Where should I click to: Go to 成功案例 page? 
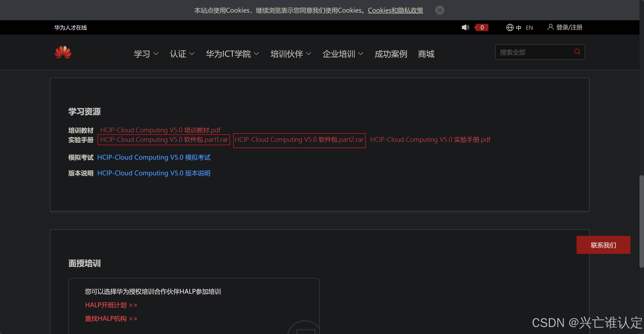coord(391,54)
